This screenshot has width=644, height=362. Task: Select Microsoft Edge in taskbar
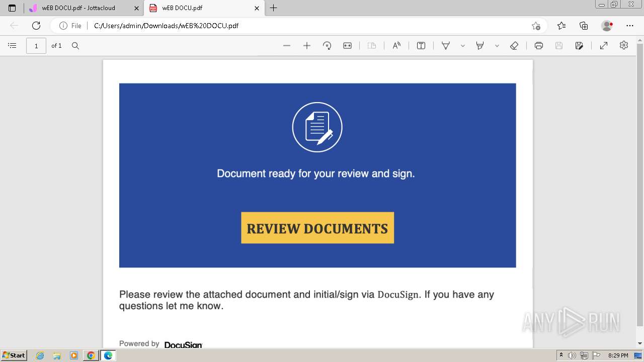coord(108,355)
